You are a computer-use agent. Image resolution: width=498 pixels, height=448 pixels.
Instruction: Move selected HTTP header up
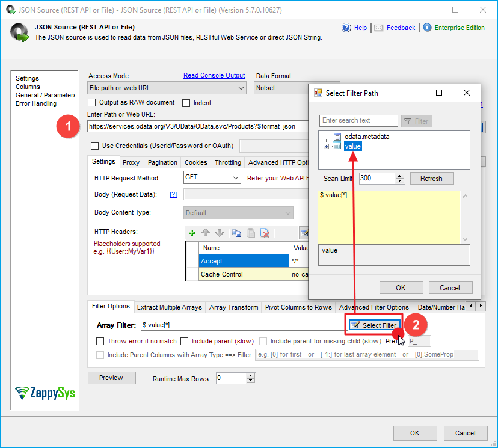(x=205, y=233)
